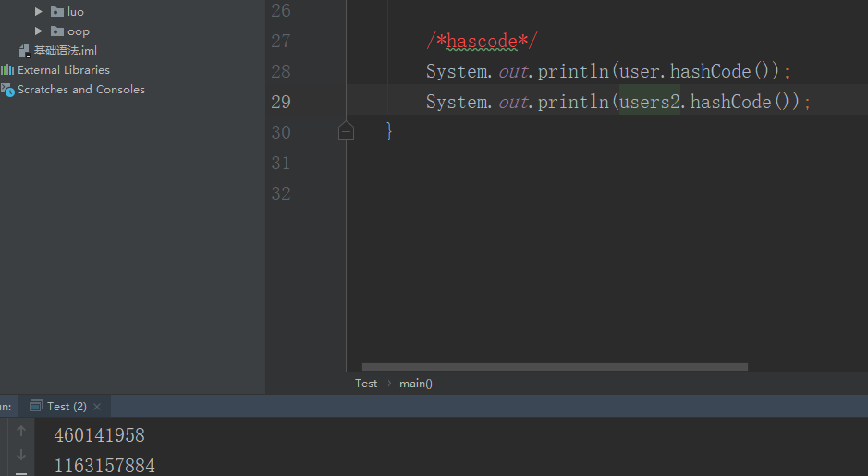Click line number 32 in gutter
The height and width of the screenshot is (476, 868).
click(x=281, y=193)
